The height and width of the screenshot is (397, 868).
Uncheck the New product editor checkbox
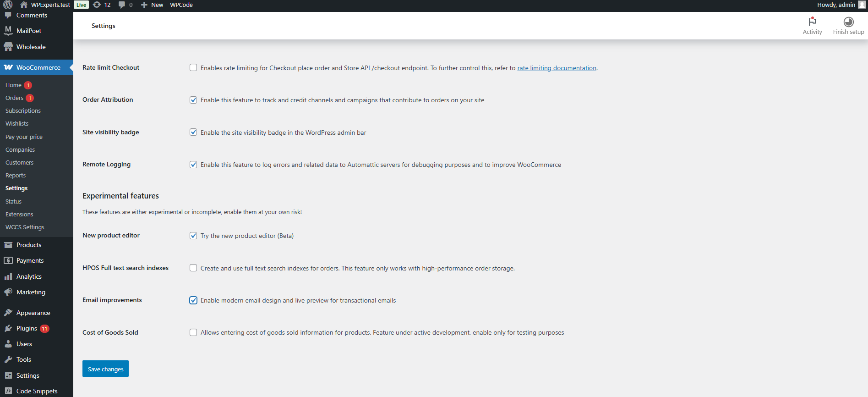193,236
